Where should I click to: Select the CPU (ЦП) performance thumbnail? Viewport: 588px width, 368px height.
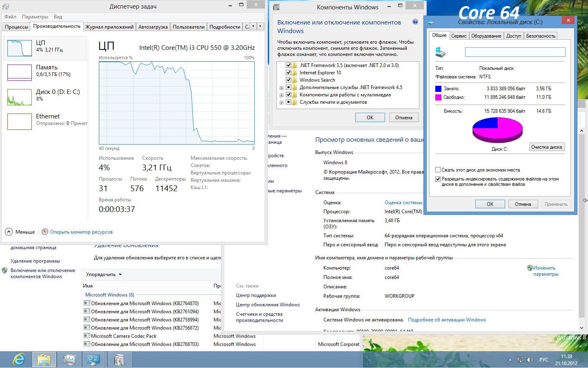pyautogui.click(x=20, y=48)
